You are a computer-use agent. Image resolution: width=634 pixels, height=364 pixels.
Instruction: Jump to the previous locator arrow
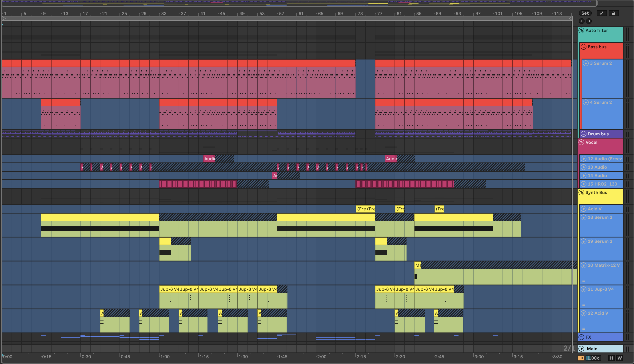click(582, 21)
